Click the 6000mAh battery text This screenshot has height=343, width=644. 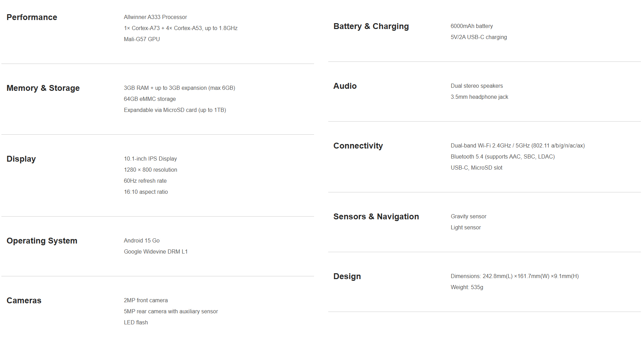[x=471, y=26]
